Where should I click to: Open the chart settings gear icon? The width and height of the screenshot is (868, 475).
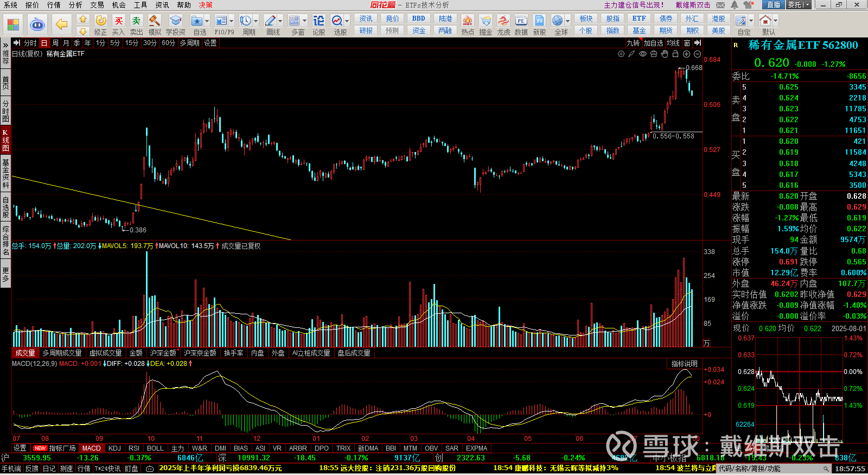(621, 54)
